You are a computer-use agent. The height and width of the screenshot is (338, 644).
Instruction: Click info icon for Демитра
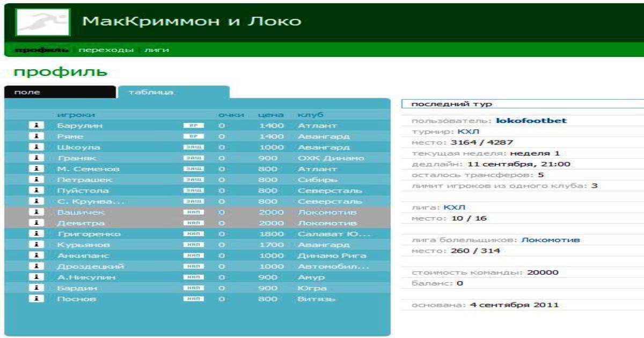point(35,223)
